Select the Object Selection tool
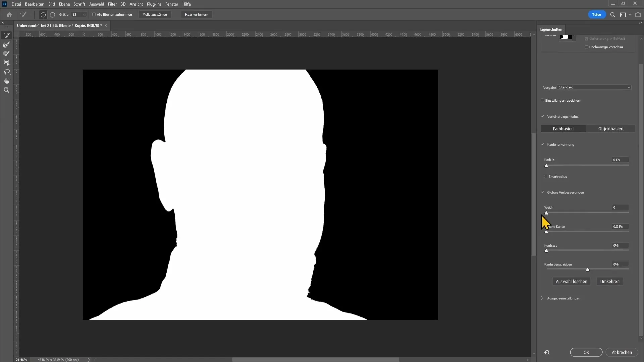The height and width of the screenshot is (362, 644). (7, 63)
